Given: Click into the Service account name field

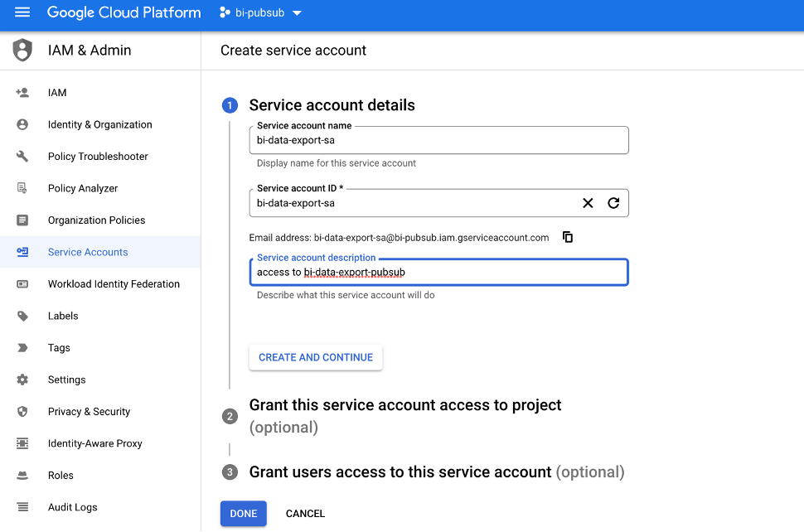Looking at the screenshot, I should (x=438, y=141).
